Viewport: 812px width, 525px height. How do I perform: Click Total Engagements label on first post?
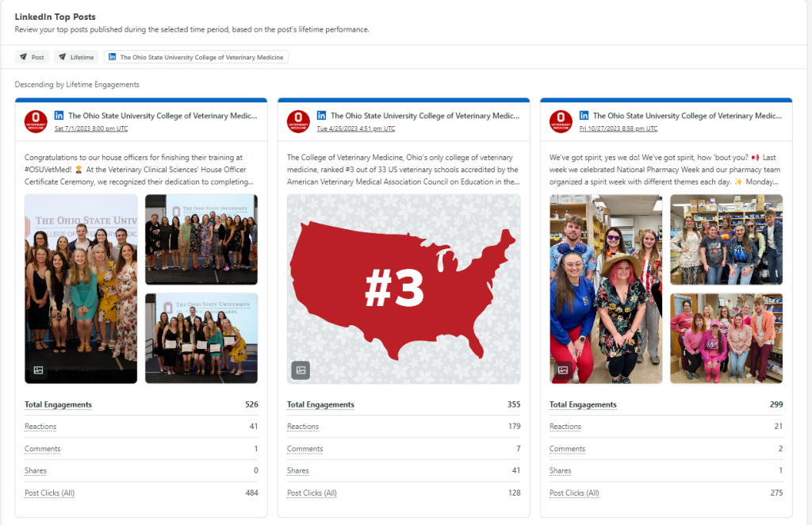click(x=58, y=404)
